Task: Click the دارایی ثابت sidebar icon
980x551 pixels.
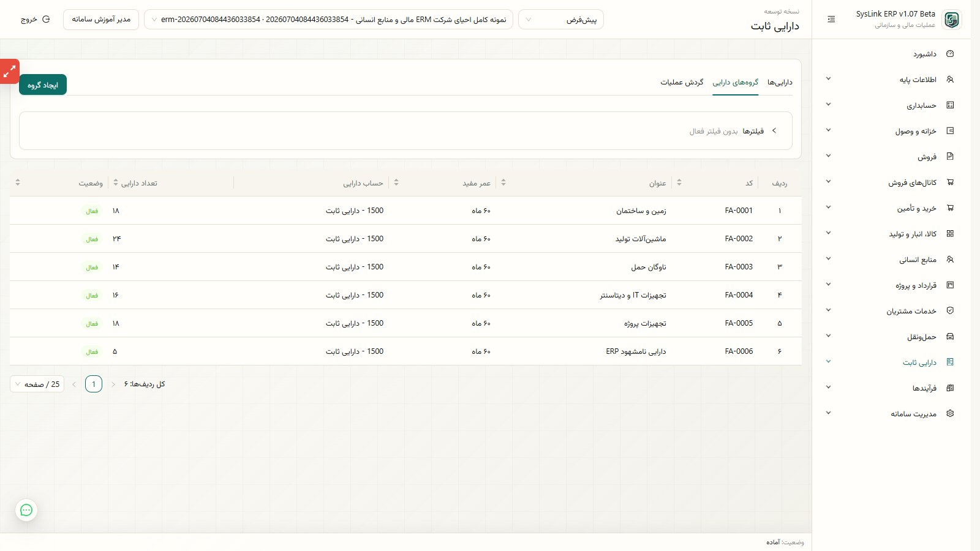Action: pos(950,362)
